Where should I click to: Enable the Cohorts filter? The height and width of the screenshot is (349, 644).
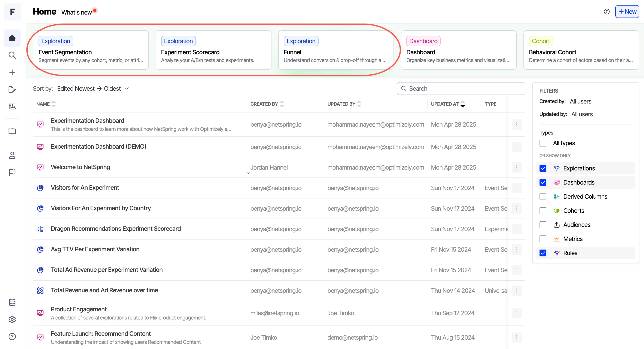[x=543, y=210]
